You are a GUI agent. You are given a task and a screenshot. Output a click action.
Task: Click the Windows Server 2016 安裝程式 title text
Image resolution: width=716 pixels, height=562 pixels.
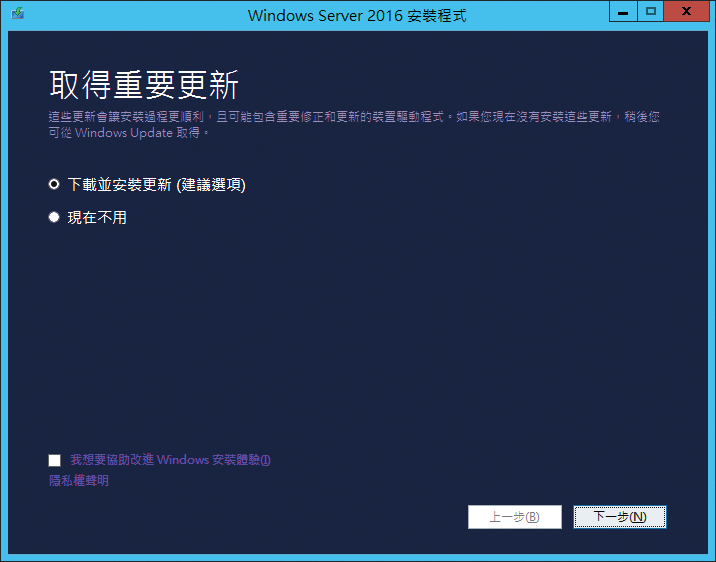click(357, 16)
